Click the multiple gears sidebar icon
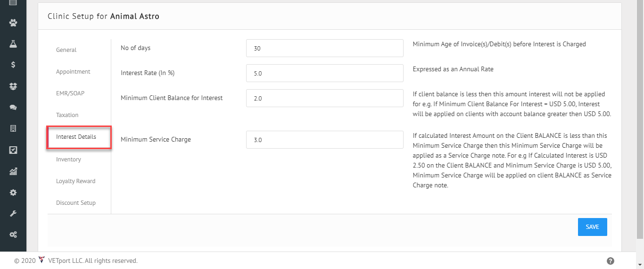Image resolution: width=644 pixels, height=269 pixels. tap(13, 235)
